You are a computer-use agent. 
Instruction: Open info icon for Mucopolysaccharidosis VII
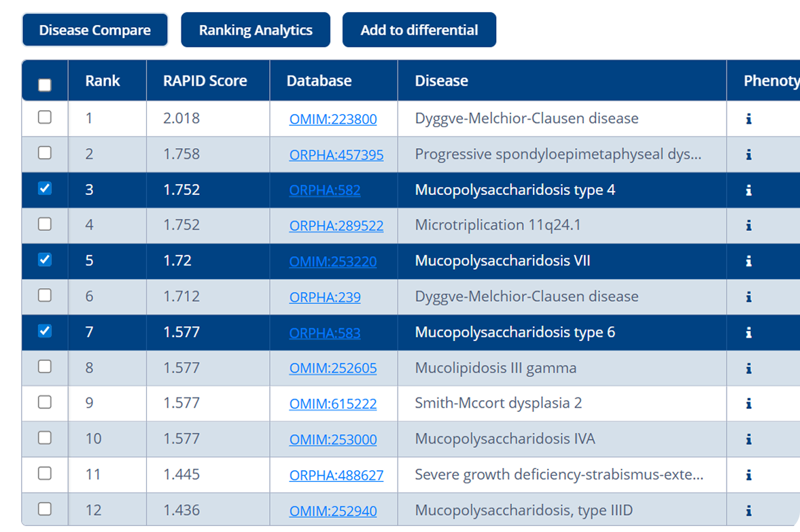click(748, 261)
